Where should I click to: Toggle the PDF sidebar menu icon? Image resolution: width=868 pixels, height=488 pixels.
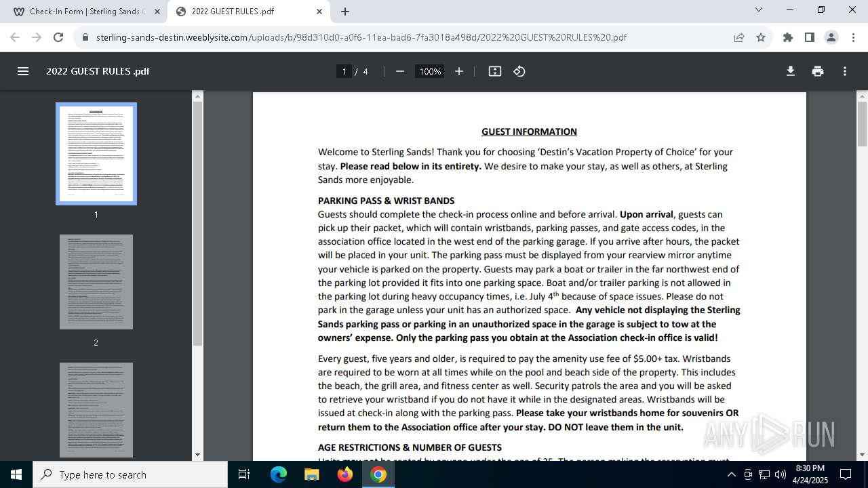click(x=23, y=71)
